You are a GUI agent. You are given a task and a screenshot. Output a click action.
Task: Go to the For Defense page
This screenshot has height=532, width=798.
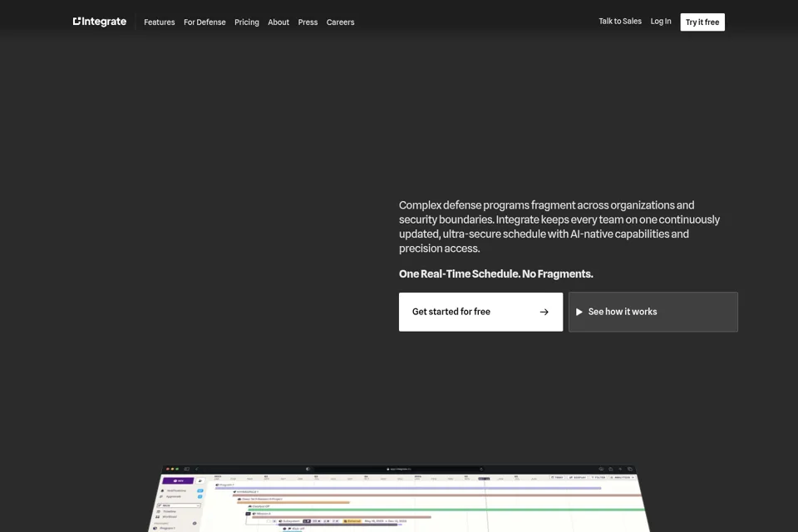204,22
